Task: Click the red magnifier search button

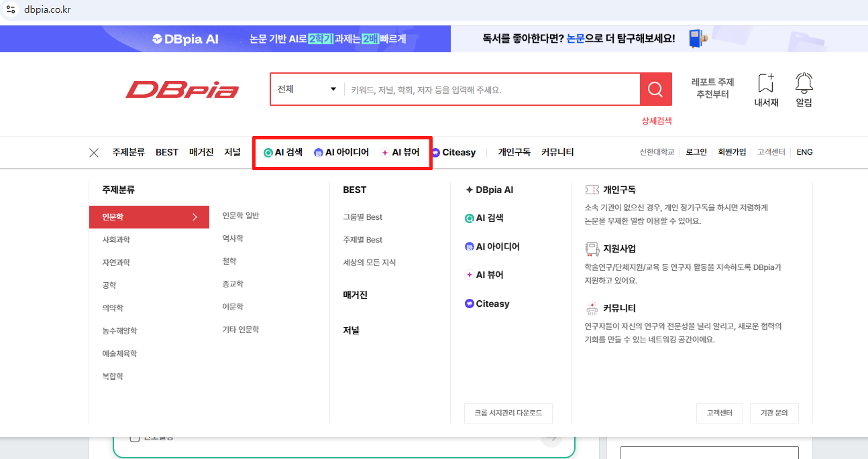Action: coord(655,89)
